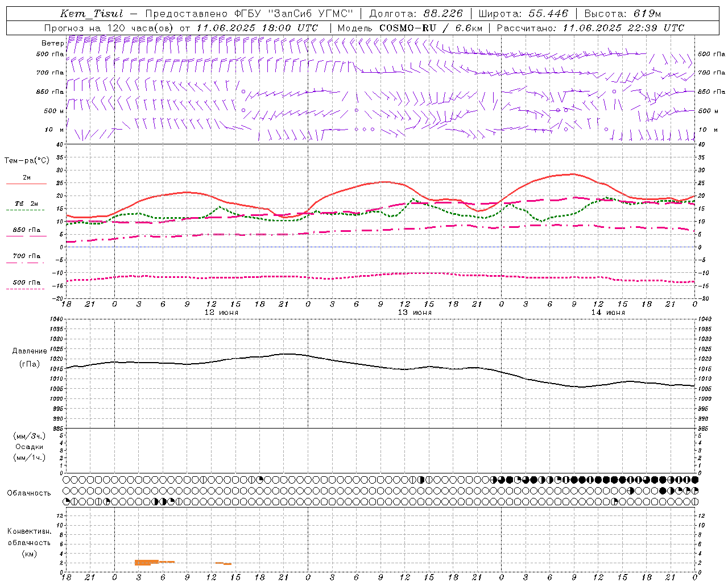
Task: Click the first circle in bottom cloudiness row
Action: click(x=67, y=501)
